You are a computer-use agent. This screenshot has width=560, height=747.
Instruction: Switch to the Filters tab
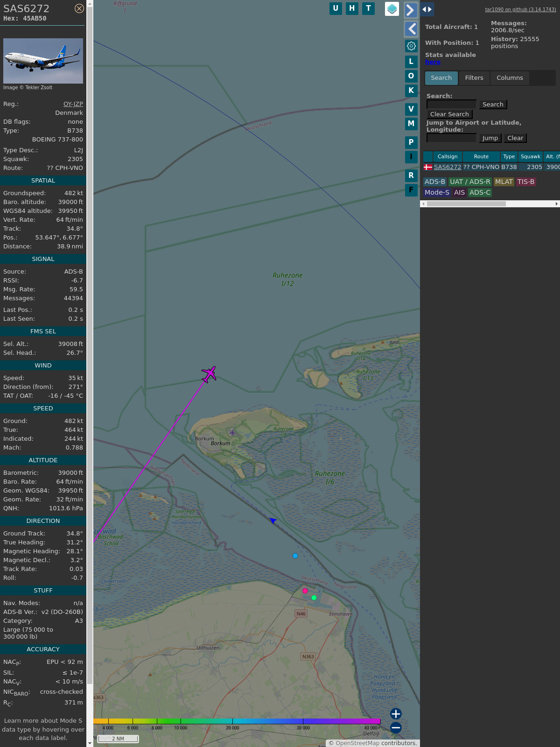tap(474, 78)
